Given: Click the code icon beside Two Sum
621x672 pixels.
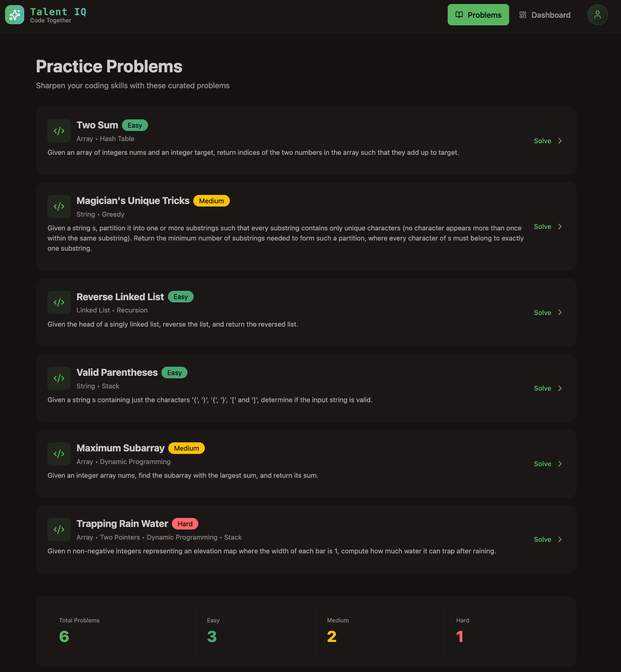Looking at the screenshot, I should 59,131.
